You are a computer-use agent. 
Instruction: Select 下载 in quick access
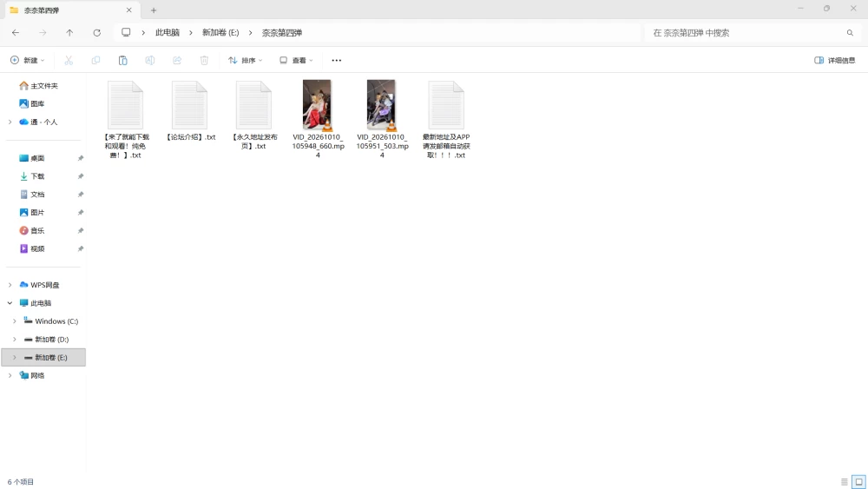(x=32, y=176)
